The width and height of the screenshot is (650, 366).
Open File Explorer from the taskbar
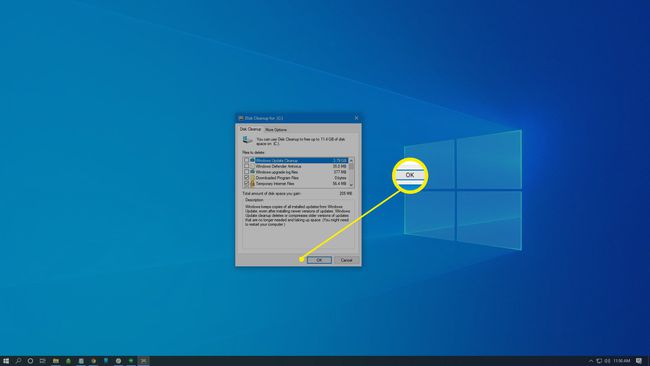(x=56, y=361)
